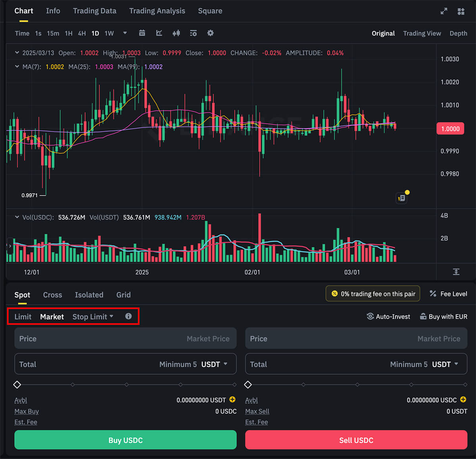Click the buy amount slider handle
The image size is (476, 459).
coord(17,384)
